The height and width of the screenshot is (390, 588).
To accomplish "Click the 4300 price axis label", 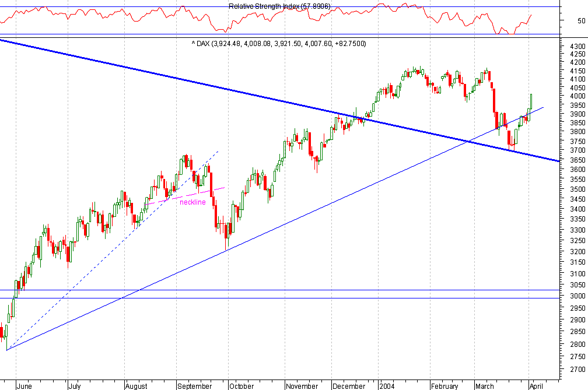I will (577, 47).
